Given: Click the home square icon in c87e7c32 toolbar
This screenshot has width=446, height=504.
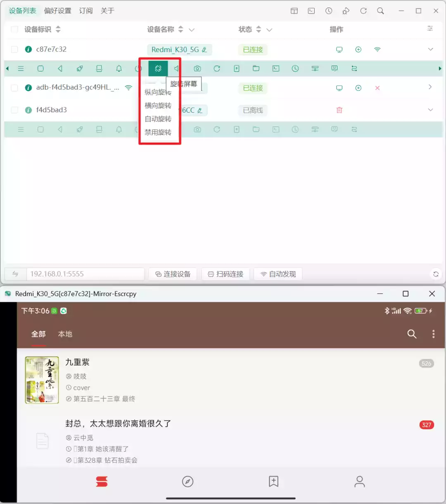Looking at the screenshot, I should (40, 69).
